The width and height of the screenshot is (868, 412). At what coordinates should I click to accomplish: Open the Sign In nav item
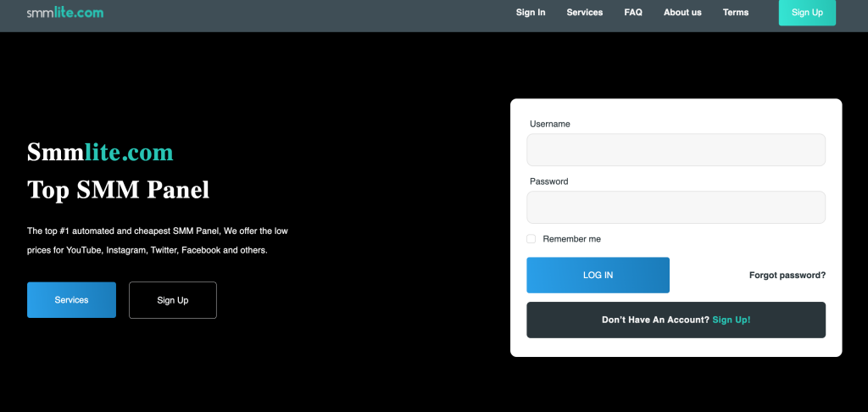click(x=531, y=12)
